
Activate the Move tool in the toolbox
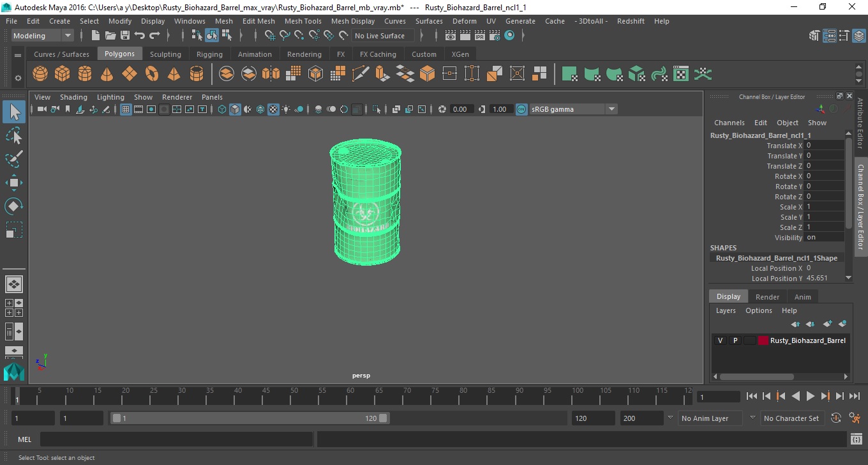click(x=14, y=183)
